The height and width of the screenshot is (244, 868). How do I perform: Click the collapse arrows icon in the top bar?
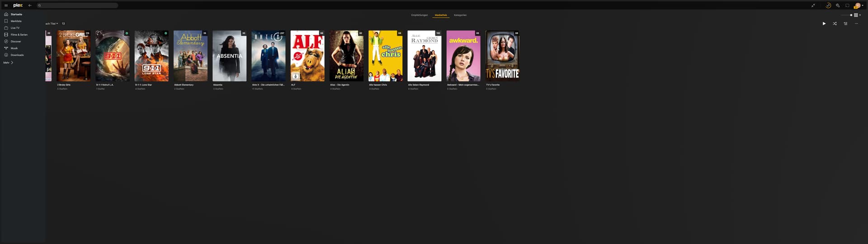(813, 5)
